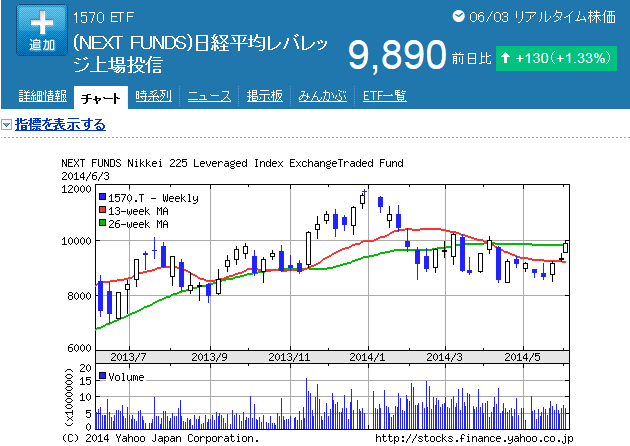This screenshot has width=630, height=446.
Task: Click the 1570 ETF code text
Action: pyautogui.click(x=104, y=17)
